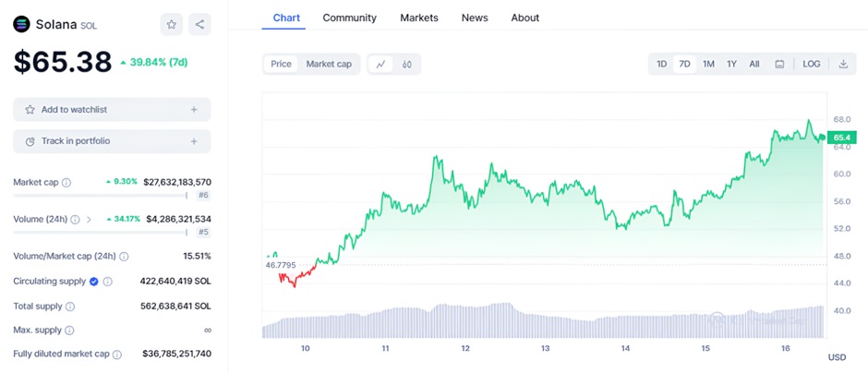This screenshot has height=373, width=868.
Task: Star Solana as a favorite
Action: coord(172,25)
